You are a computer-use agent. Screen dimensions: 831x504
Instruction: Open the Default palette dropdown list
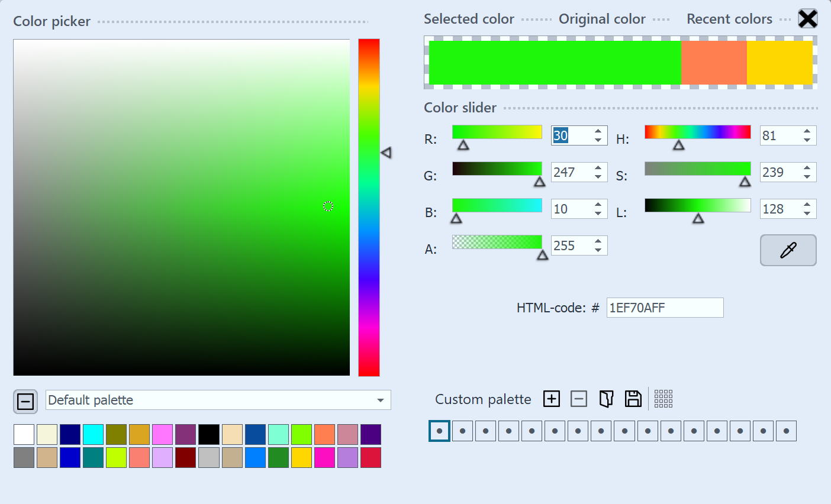(x=381, y=400)
